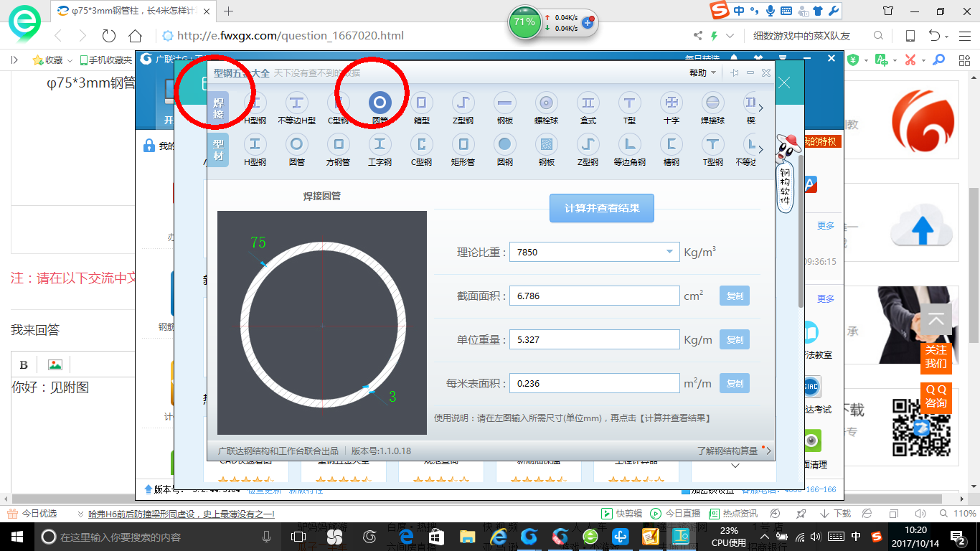980x551 pixels.
Task: Select the 焊接 category tab
Action: (218, 108)
